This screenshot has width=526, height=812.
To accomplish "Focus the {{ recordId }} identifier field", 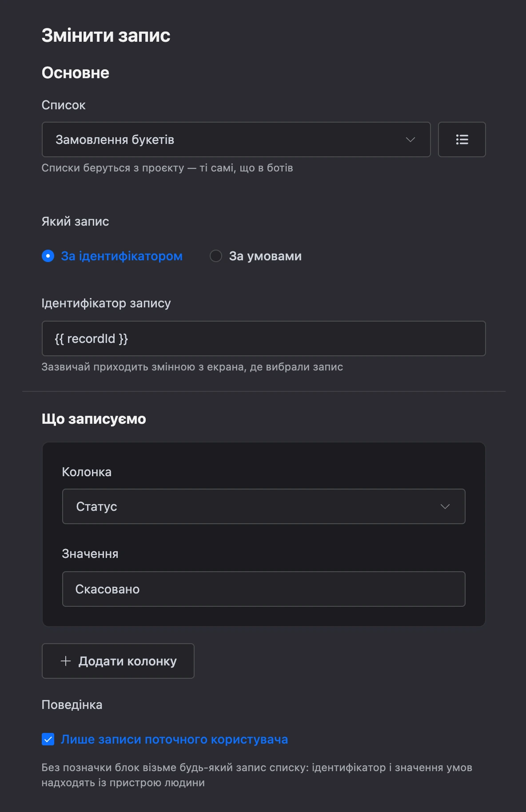I will click(263, 338).
